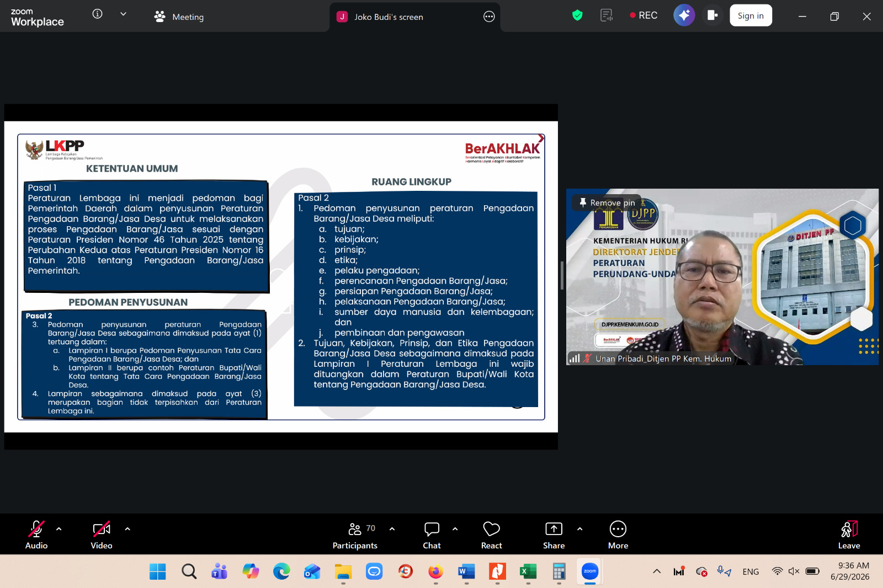Screen dimensions: 883x588
Task: Expand the audio options chevron
Action: click(59, 529)
